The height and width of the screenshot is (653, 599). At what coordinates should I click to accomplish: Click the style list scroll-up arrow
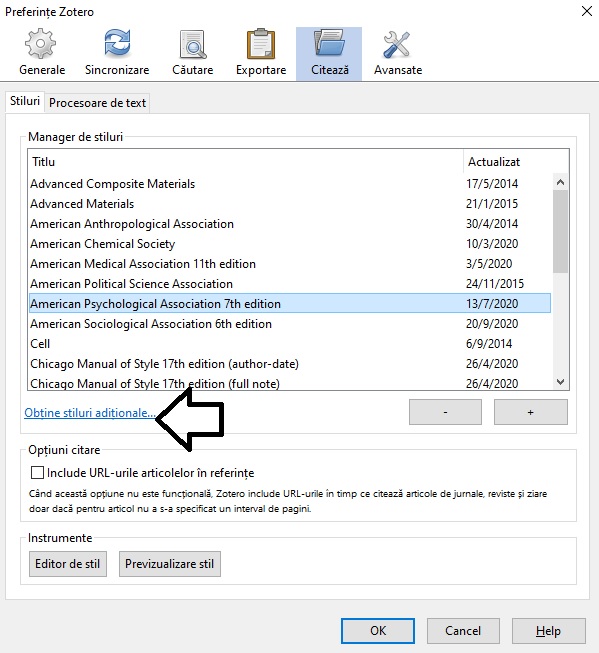coord(560,182)
